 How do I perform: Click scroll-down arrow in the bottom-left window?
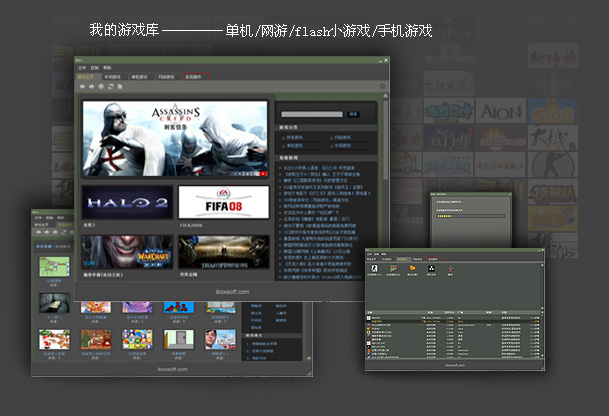pos(309,358)
